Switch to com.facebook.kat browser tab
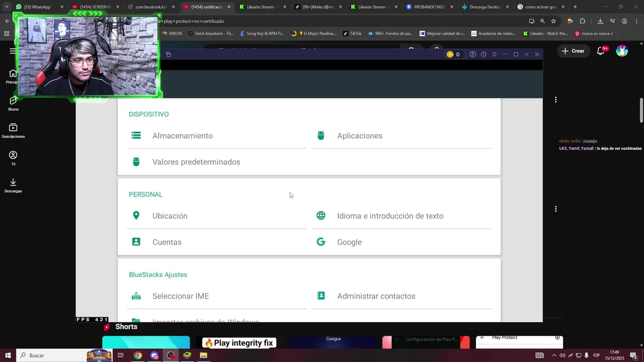Viewport: 644px width, 362px height. pyautogui.click(x=151, y=7)
